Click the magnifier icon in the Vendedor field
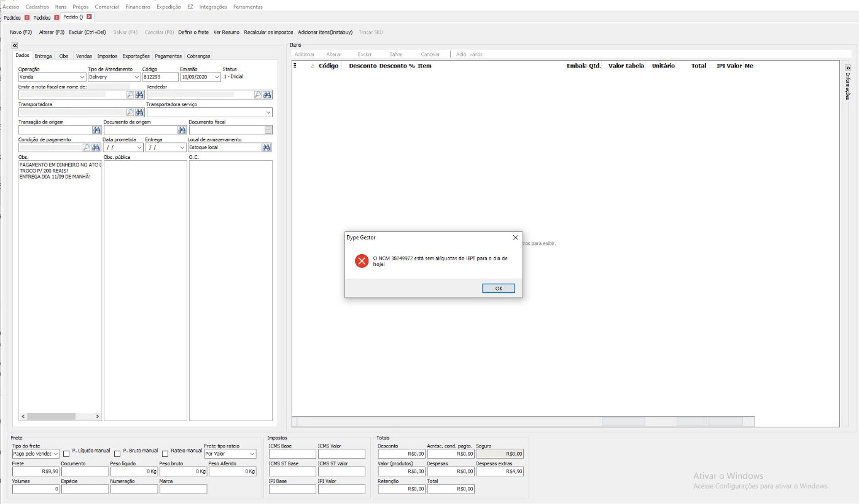859x504 pixels. [x=258, y=95]
